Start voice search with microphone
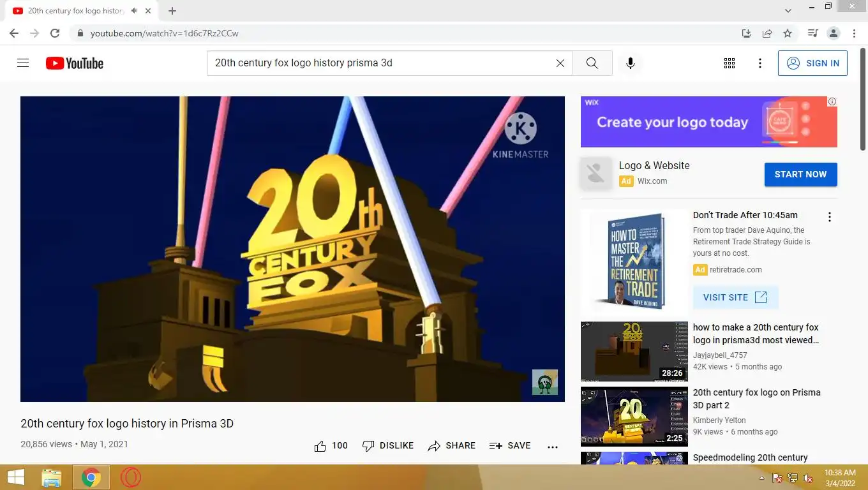The width and height of the screenshot is (868, 490). pos(631,63)
